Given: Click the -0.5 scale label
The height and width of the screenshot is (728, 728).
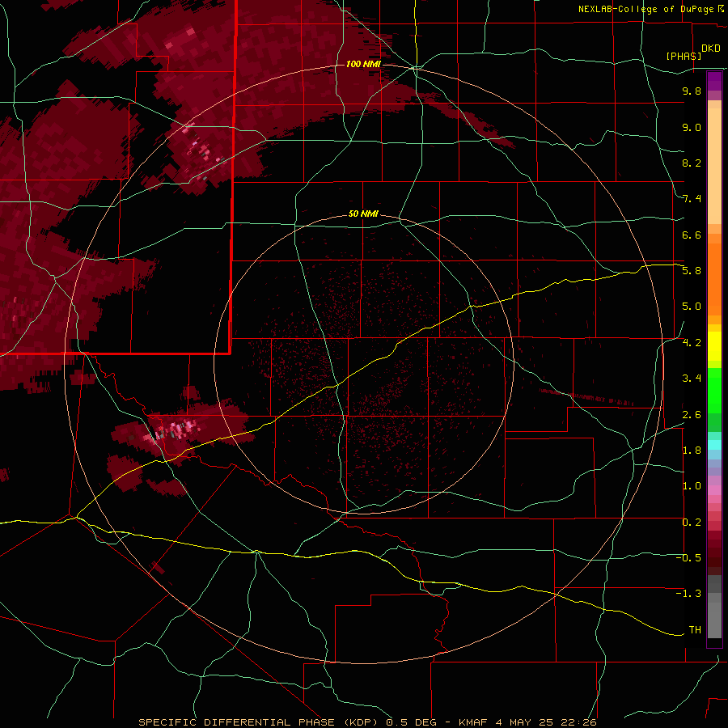Looking at the screenshot, I should [x=688, y=558].
